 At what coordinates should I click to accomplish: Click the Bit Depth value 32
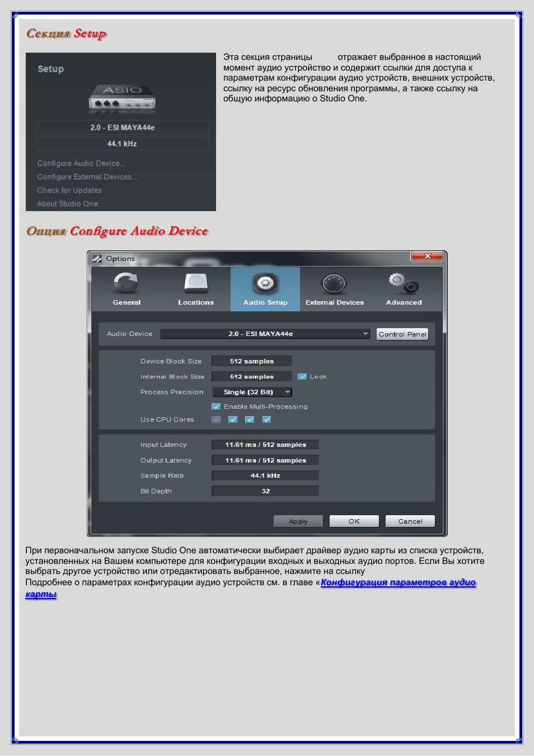pyautogui.click(x=265, y=491)
